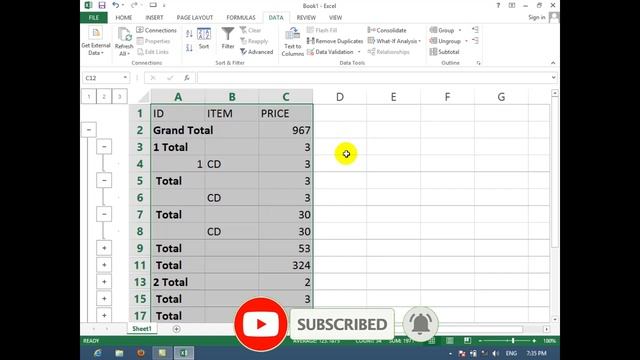Click the zoom in plus button
640x360 pixels.
click(534, 341)
